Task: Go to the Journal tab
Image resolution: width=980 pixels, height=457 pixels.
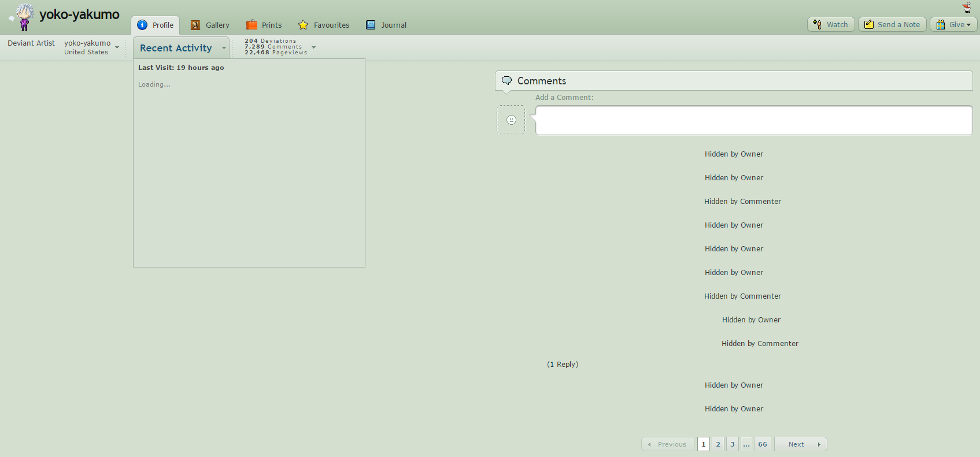Action: click(386, 25)
